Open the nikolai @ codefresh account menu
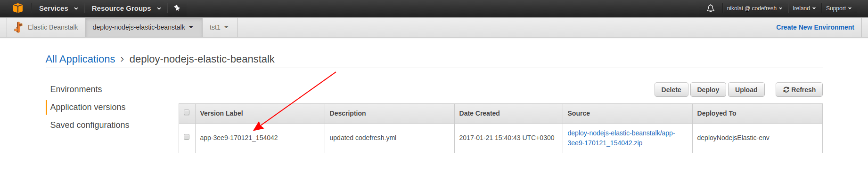Viewport: 868px width, 188px height. pos(754,8)
